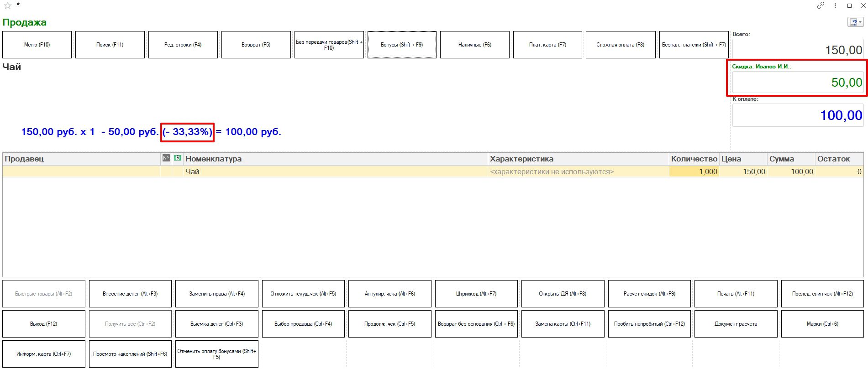Click the green marking column header icon

[x=178, y=158]
